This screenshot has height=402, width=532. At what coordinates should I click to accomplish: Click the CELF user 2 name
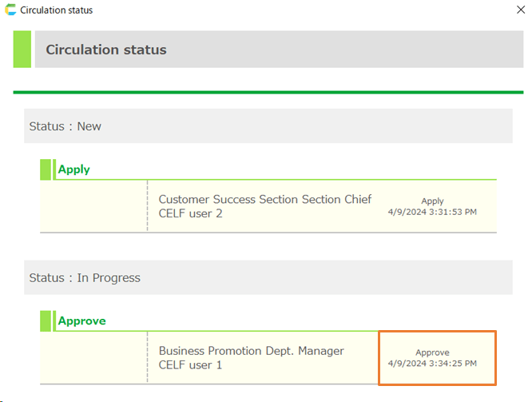coord(190,213)
